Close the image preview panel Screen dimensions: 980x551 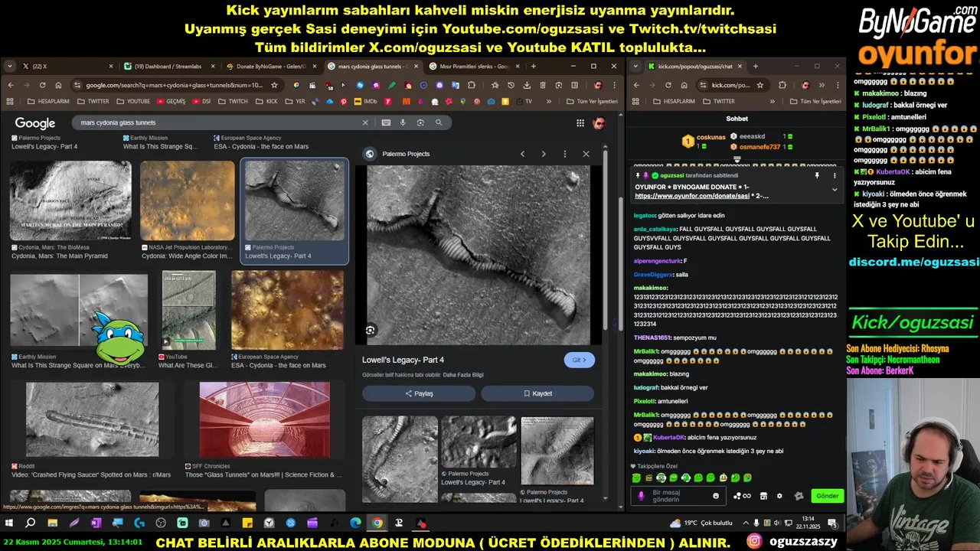click(586, 154)
